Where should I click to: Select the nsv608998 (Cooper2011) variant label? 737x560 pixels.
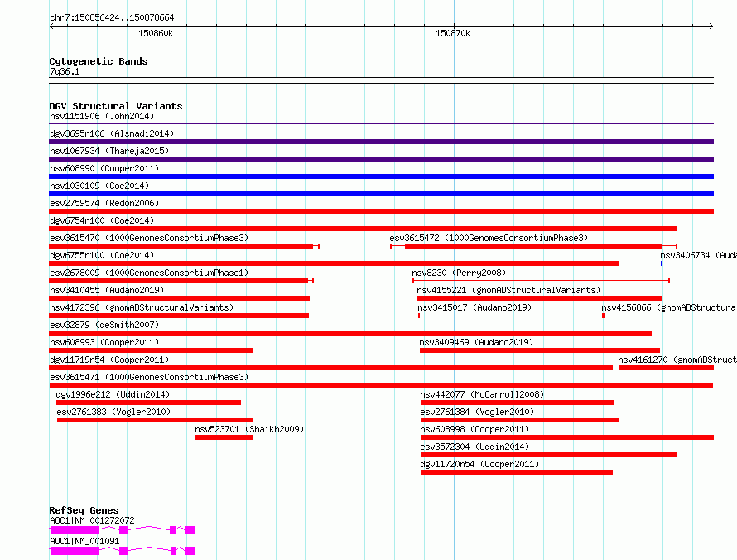pyautogui.click(x=474, y=429)
